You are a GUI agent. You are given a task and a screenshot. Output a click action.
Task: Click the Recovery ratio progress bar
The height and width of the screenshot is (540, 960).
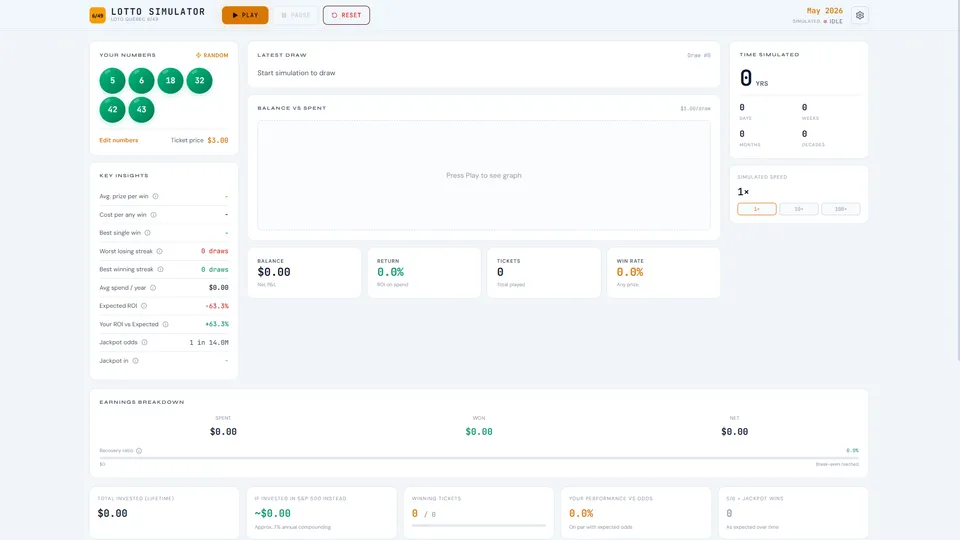479,458
